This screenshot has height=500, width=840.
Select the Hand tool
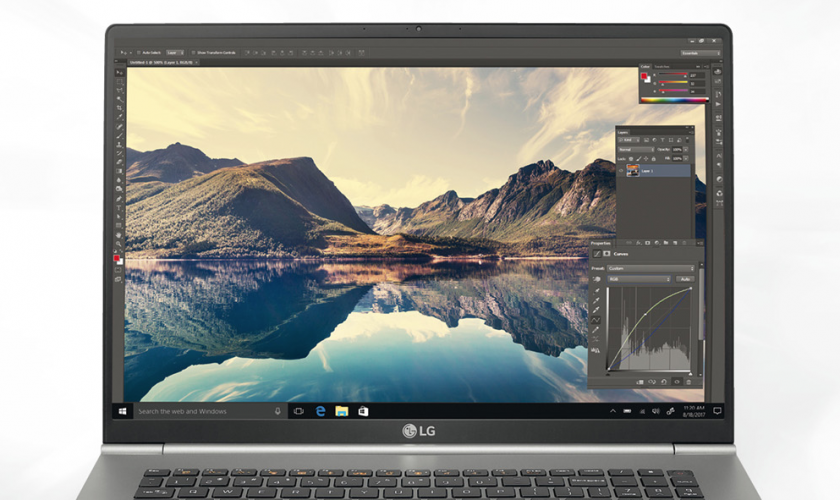[119, 235]
